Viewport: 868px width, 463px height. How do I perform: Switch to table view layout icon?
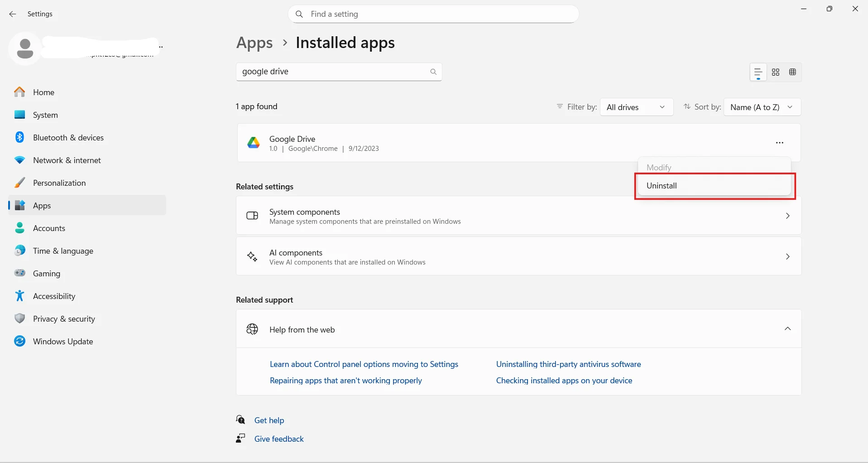792,72
